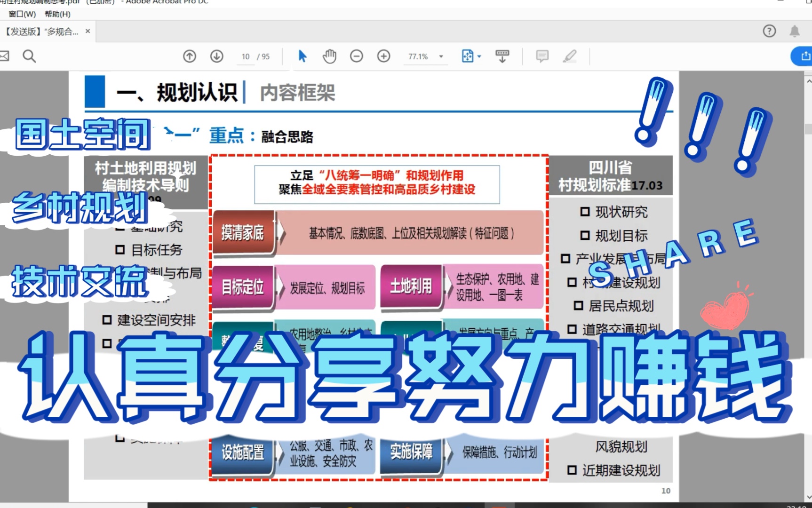Click the 融合思路 heading text
This screenshot has height=508, width=812.
(287, 137)
